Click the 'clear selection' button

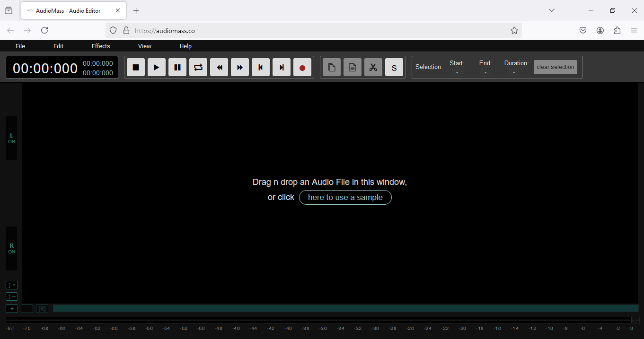pyautogui.click(x=555, y=67)
